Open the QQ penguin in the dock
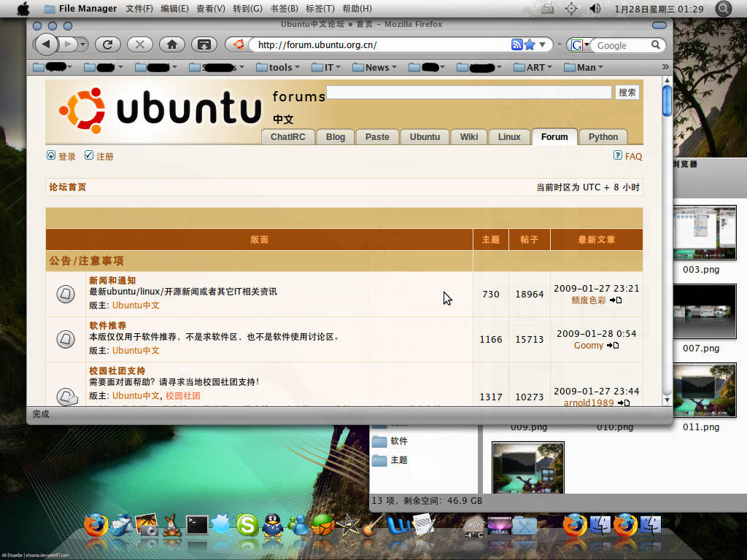 (x=273, y=525)
